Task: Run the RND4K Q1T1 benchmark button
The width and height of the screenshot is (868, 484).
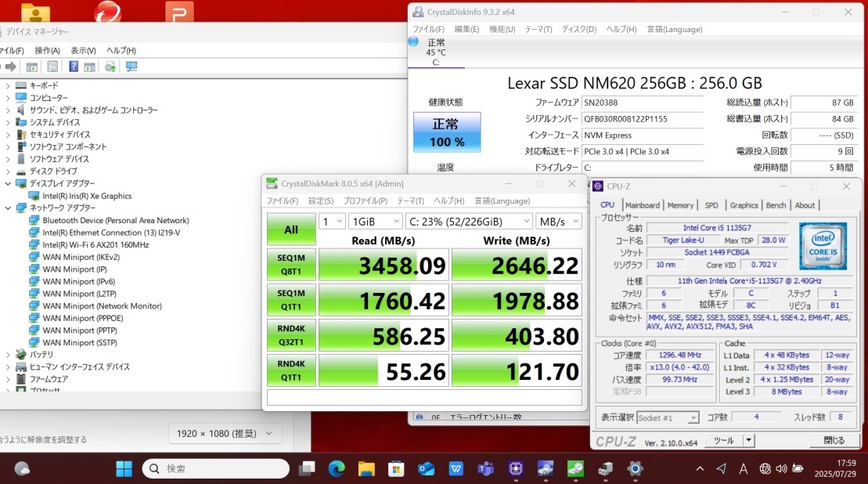Action: tap(291, 370)
